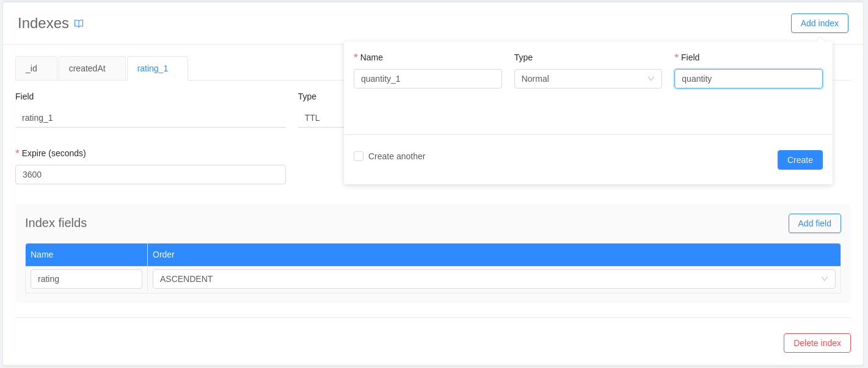The height and width of the screenshot is (368, 868).
Task: Click the Name column header in Index fields
Action: [x=86, y=254]
